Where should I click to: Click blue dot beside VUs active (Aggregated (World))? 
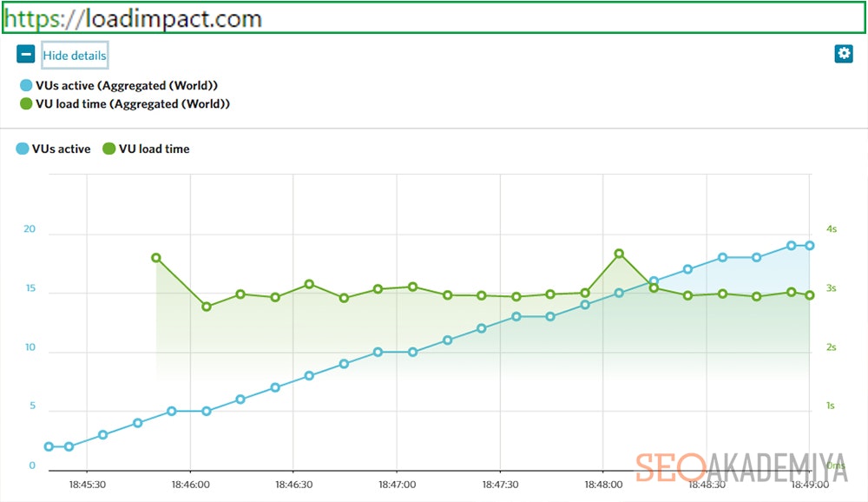coord(26,86)
